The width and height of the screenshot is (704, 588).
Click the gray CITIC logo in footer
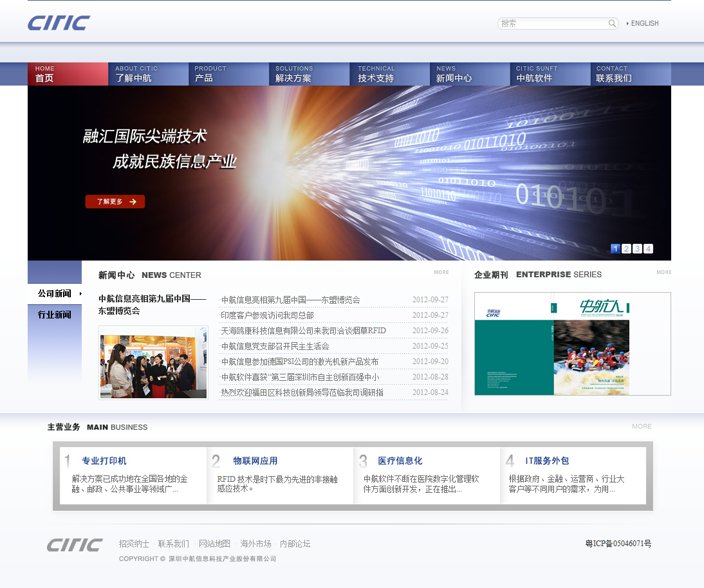point(75,544)
